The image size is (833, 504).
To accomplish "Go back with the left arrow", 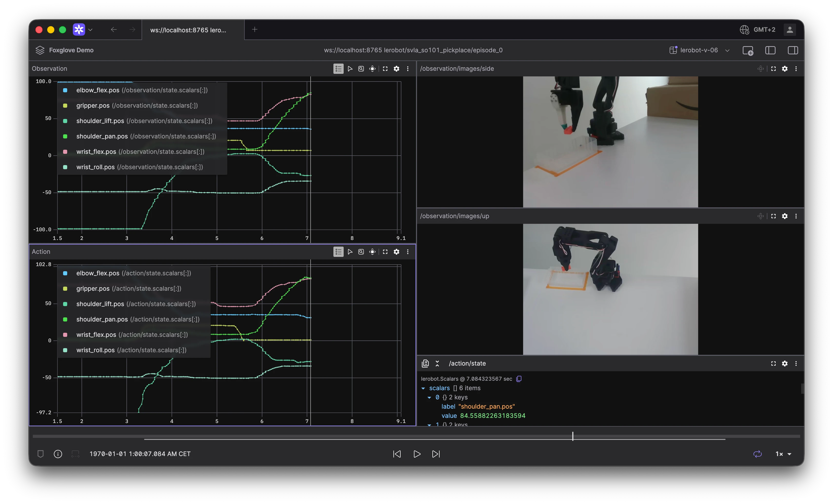I will 114,30.
